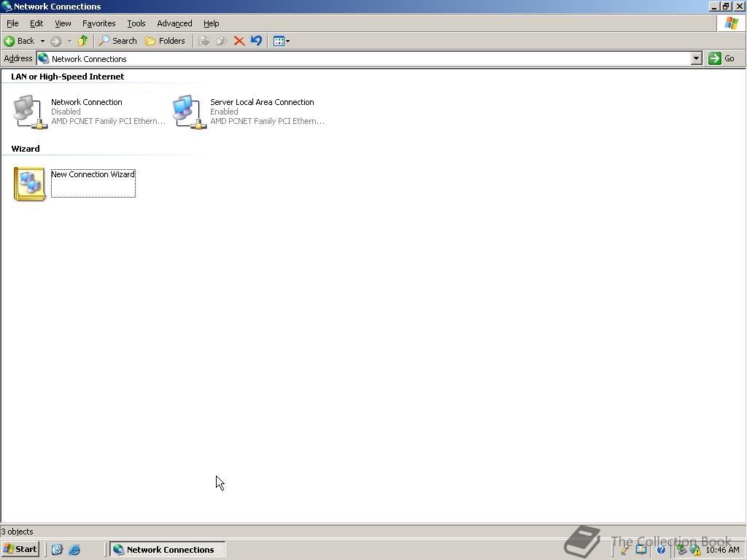Click the '3 objects' status bar text
Screen dimensions: 747x560
[18, 532]
